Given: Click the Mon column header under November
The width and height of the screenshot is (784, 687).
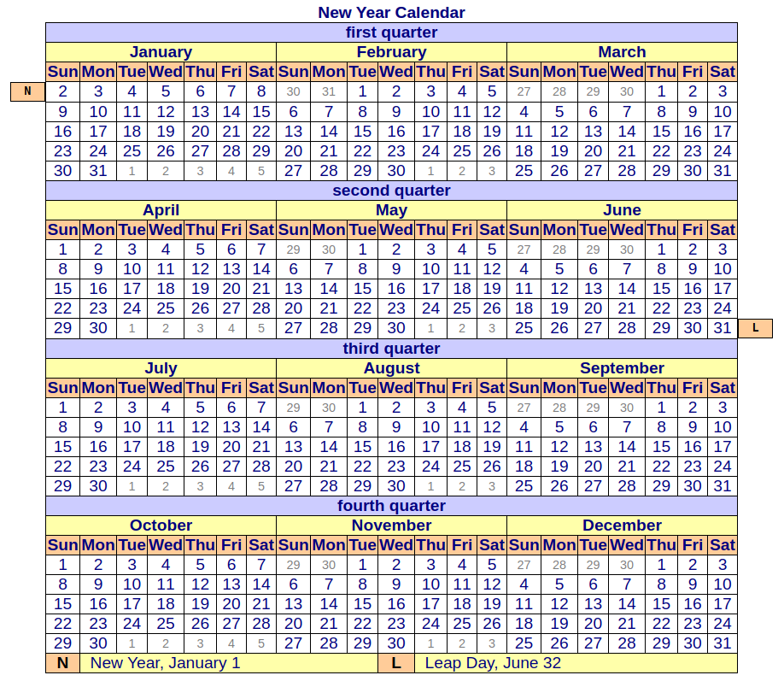Looking at the screenshot, I should (329, 545).
